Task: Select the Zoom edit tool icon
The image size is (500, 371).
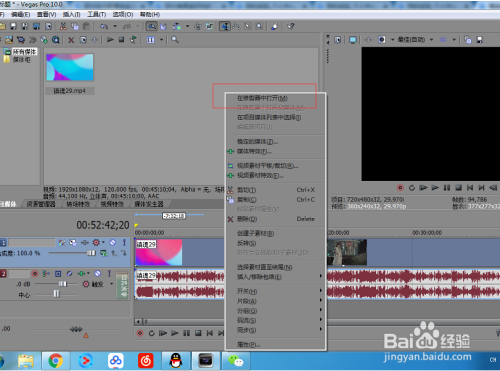Action: (x=259, y=26)
